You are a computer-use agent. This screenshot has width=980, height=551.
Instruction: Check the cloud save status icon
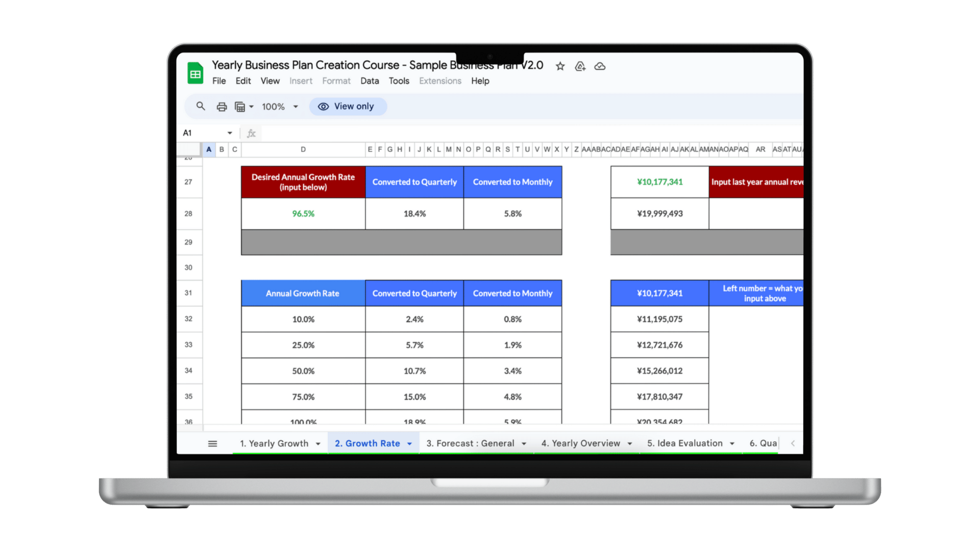pos(600,66)
